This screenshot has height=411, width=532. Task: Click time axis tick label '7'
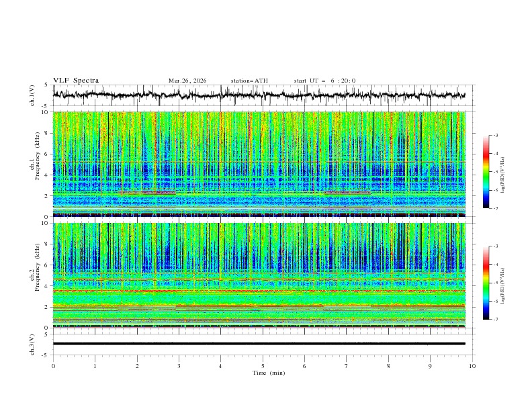347,366
